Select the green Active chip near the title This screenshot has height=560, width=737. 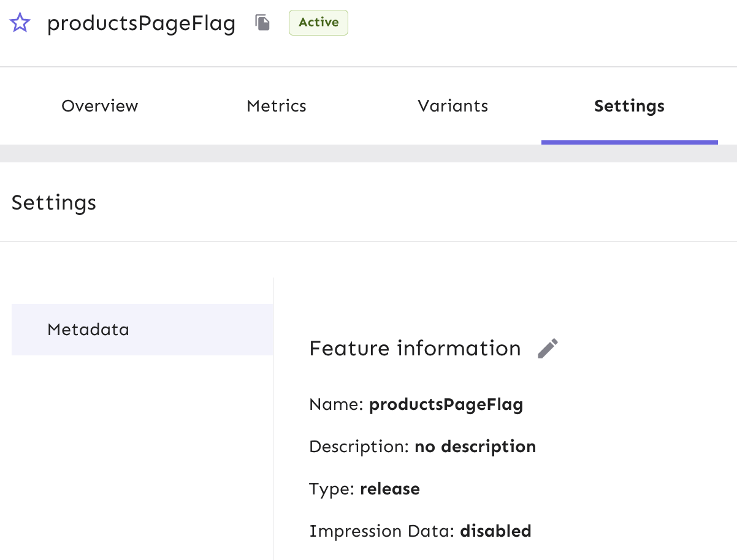pyautogui.click(x=318, y=22)
